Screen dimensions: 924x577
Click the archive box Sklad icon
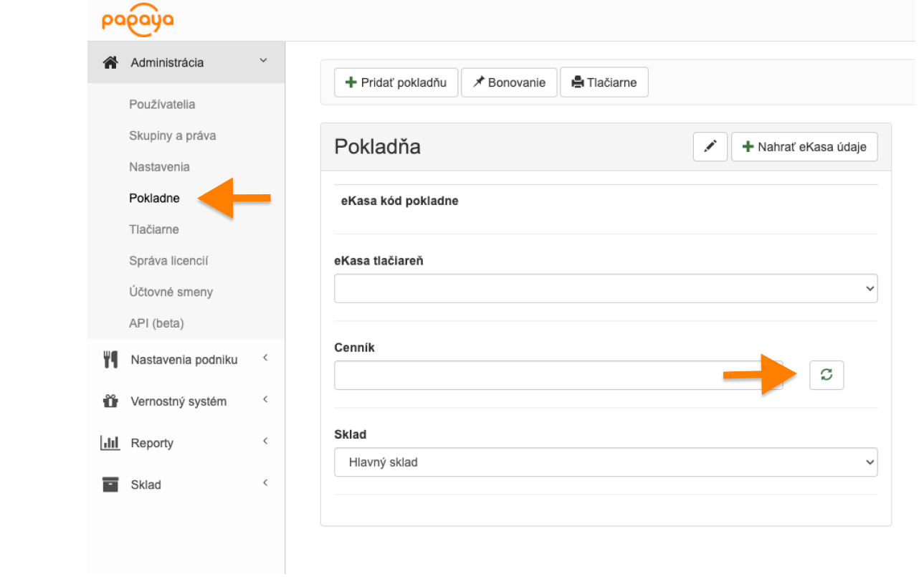[110, 485]
